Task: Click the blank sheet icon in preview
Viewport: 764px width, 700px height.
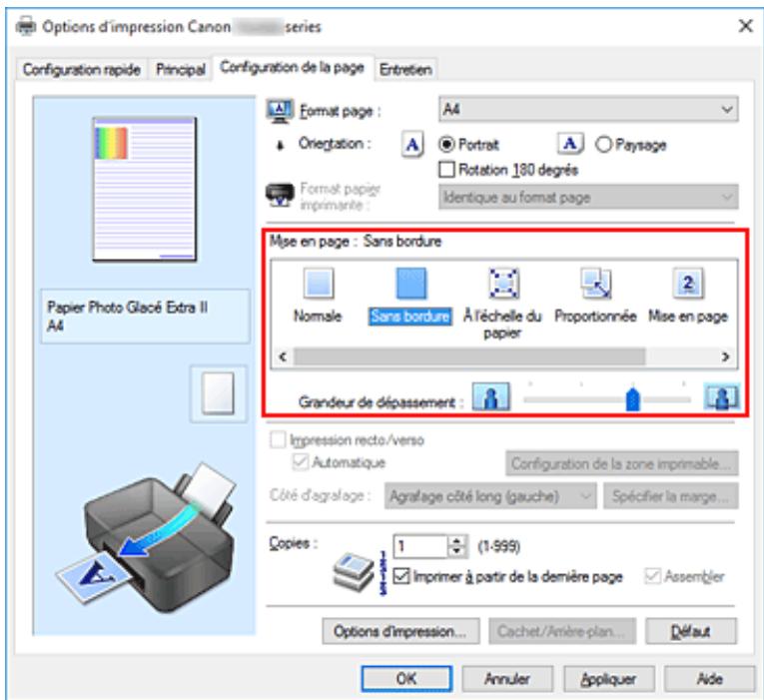Action: 219,393
